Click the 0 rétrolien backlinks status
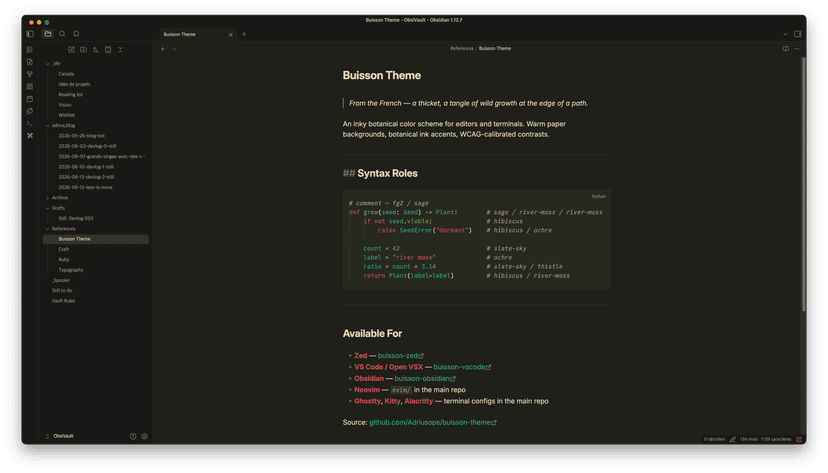828x473 pixels. pos(714,439)
